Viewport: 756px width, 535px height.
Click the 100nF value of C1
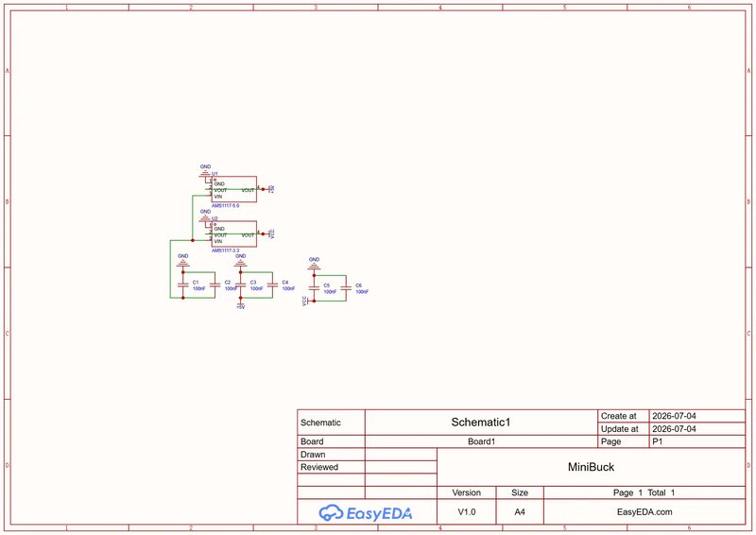click(x=199, y=288)
